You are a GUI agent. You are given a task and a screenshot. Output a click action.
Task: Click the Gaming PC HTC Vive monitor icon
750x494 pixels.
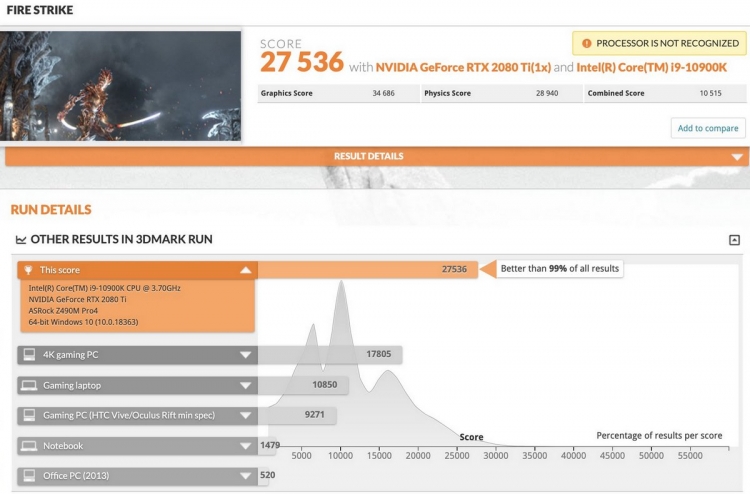[29, 415]
